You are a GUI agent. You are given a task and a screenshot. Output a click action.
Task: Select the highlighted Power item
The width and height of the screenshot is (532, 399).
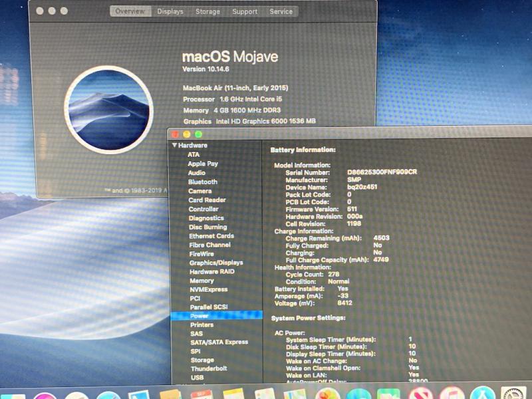click(x=217, y=316)
